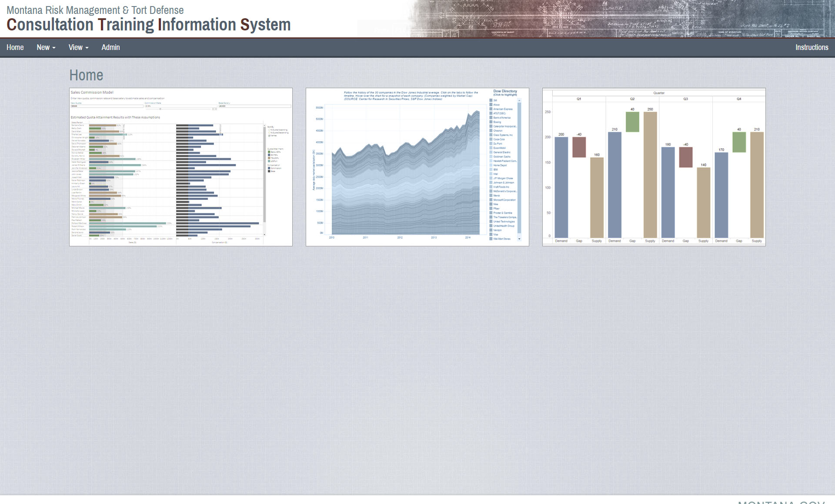Expand the View dropdown menu
The height and width of the screenshot is (504, 835).
pos(77,47)
